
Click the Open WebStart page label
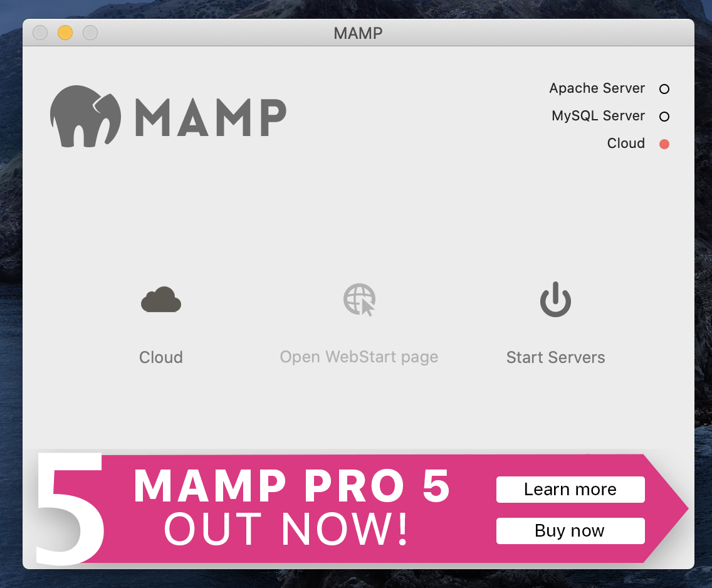(359, 357)
